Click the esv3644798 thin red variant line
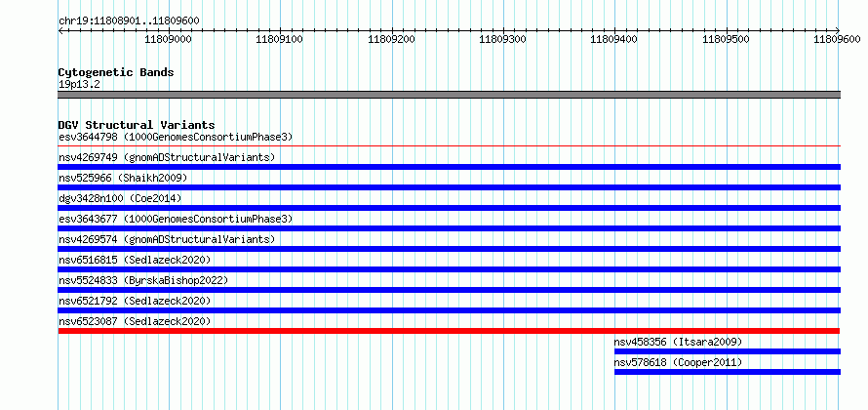The height and width of the screenshot is (410, 868). pos(449,146)
